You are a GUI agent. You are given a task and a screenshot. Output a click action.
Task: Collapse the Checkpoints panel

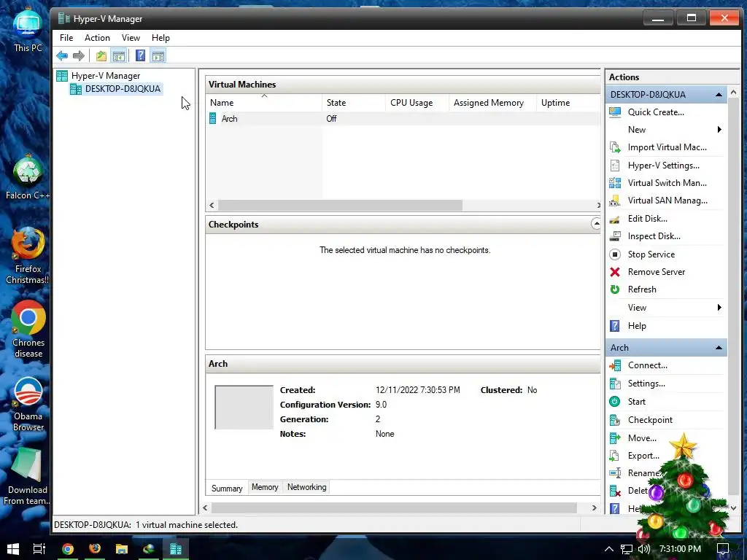click(x=595, y=224)
